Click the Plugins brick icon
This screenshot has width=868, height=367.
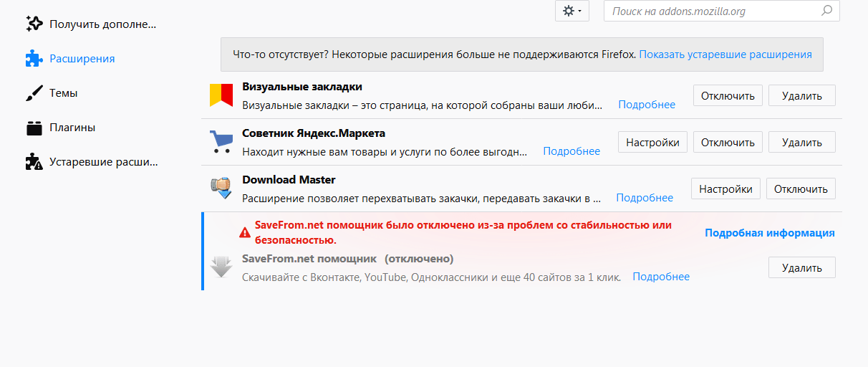point(34,128)
